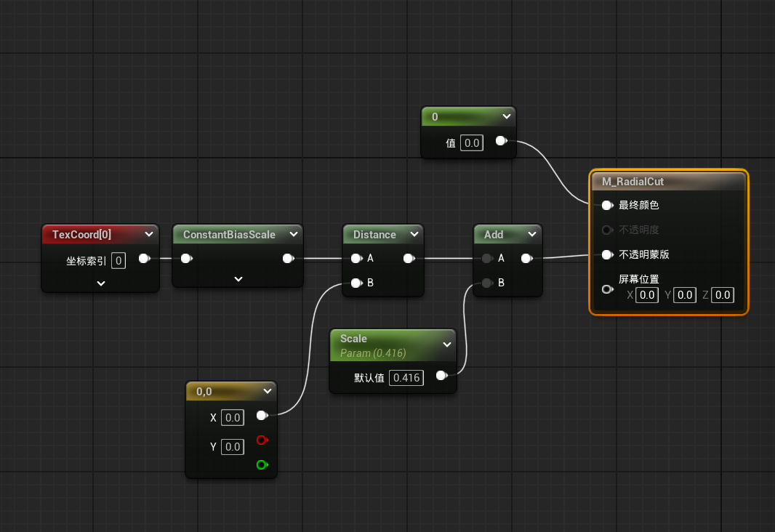Collapse the TexCoord[0] node header chevron

tap(149, 234)
